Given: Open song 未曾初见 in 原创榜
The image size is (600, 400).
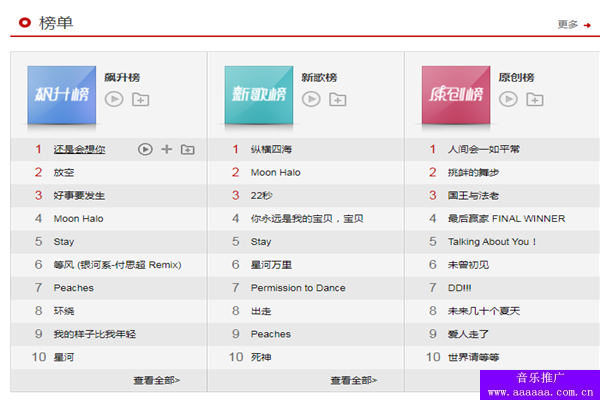Looking at the screenshot, I should coord(468,264).
